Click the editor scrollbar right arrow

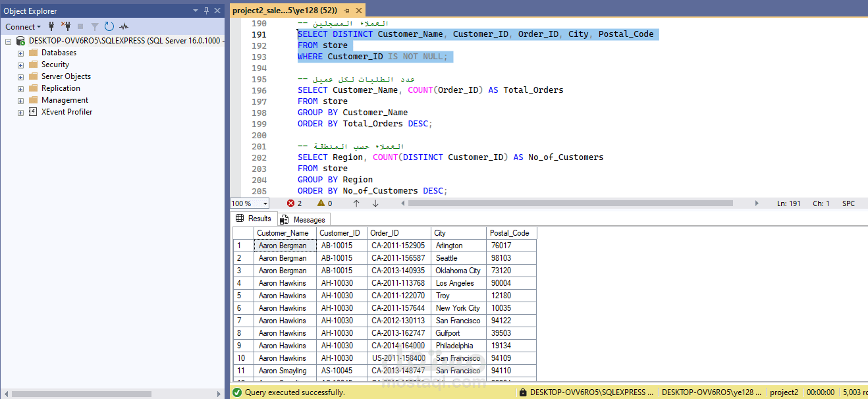click(757, 203)
